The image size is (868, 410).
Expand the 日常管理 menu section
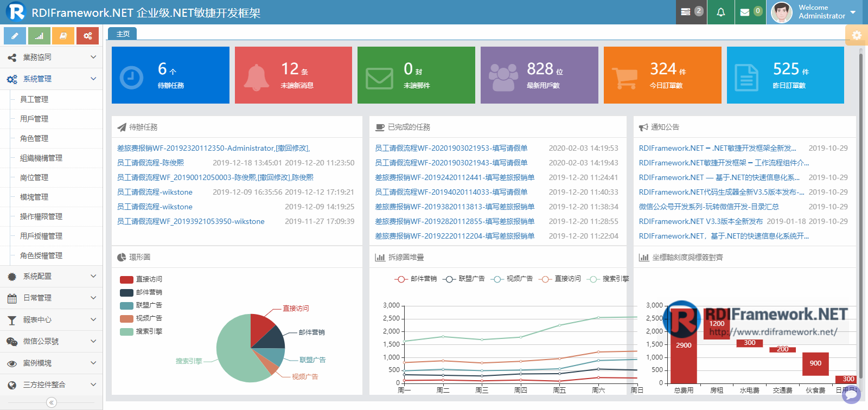point(51,298)
